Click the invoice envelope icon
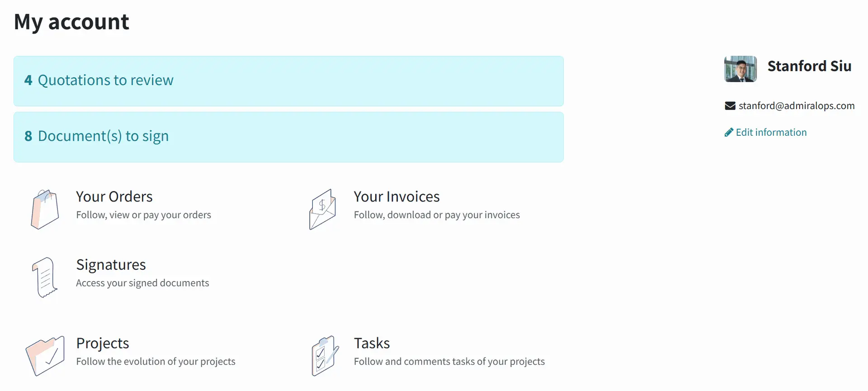Image resolution: width=868 pixels, height=391 pixels. click(322, 209)
